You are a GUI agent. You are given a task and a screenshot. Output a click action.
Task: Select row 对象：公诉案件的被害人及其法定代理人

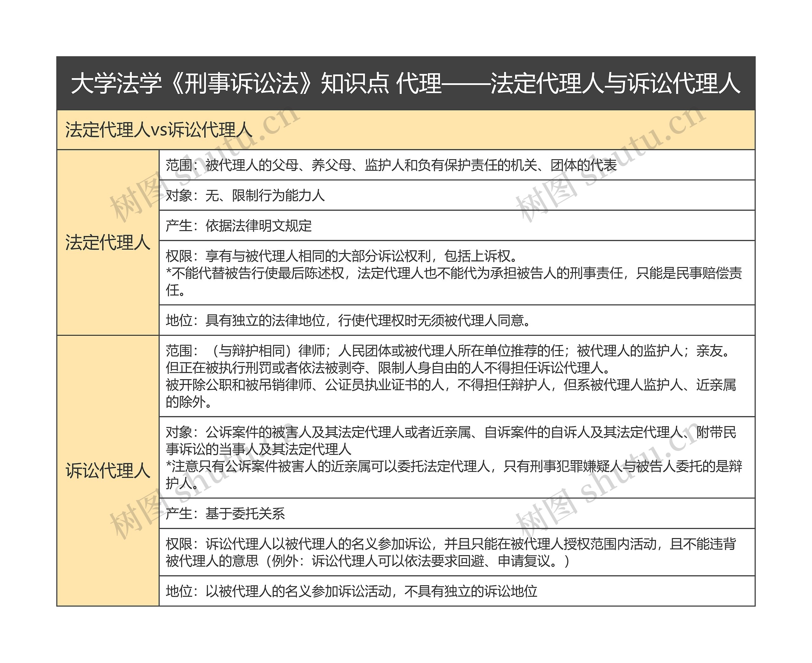457,457
